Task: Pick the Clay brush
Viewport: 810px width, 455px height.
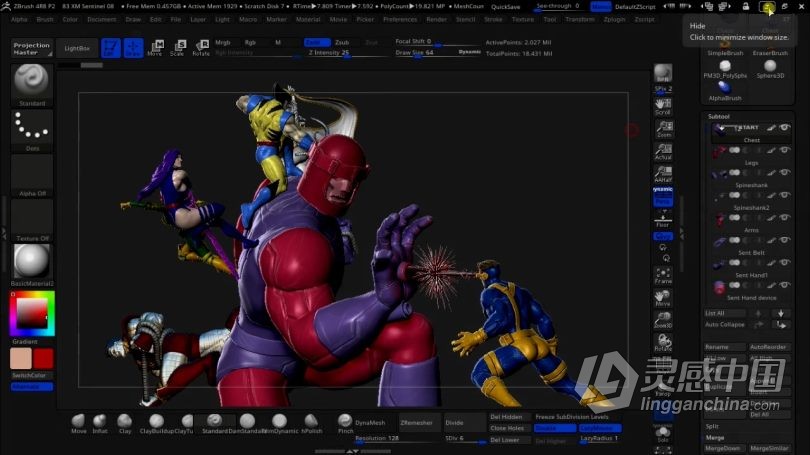Action: tap(124, 423)
